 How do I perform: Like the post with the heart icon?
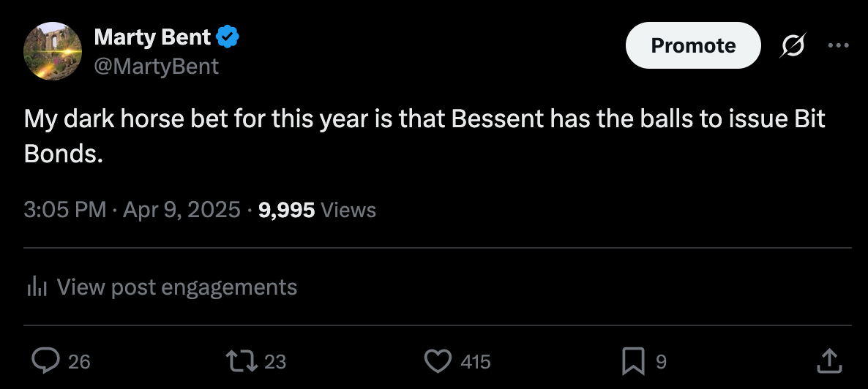coord(438,360)
